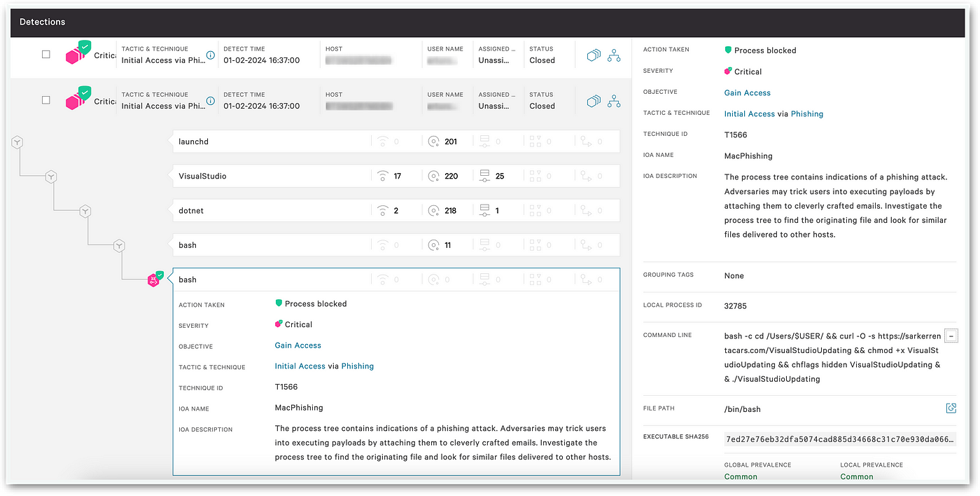Viewport: 980px width, 496px height.
Task: Select the hexagon tree node for VisualStudio
Action: pos(51,177)
